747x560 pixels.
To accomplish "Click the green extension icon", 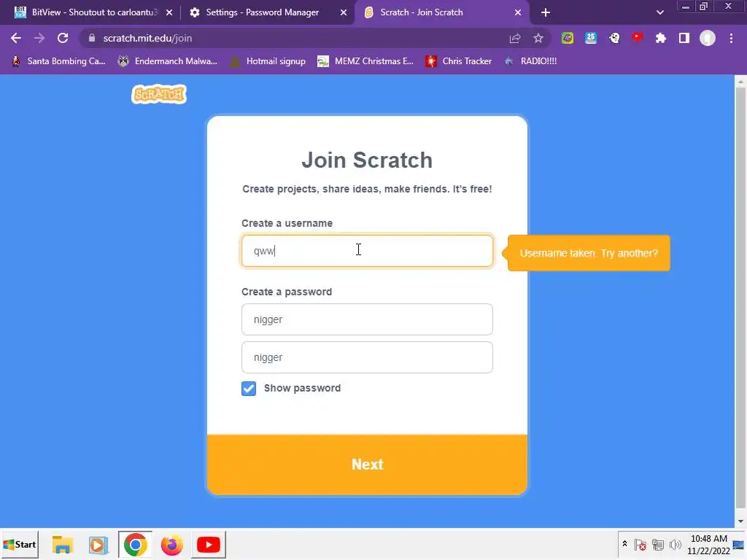I will [567, 38].
